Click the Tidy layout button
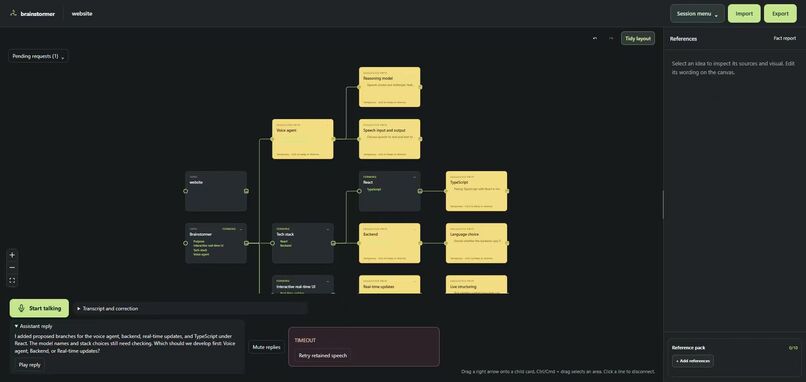Viewport: 806px width, 382px height. click(638, 39)
